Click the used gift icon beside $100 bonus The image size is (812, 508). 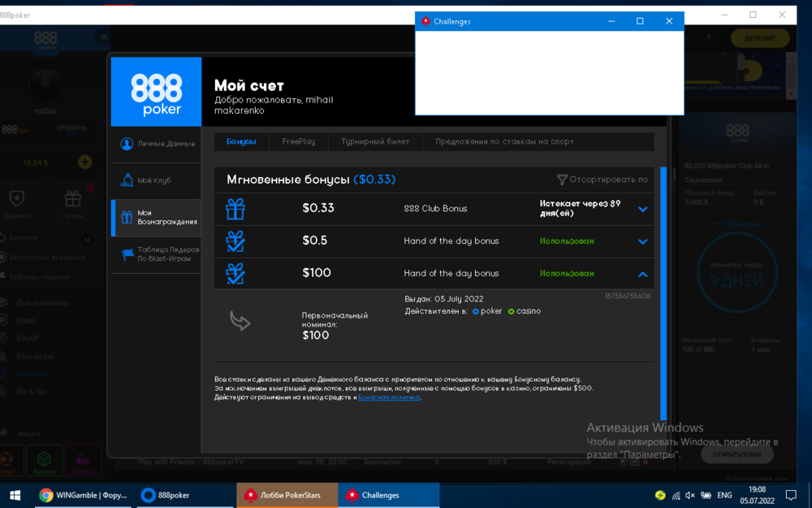235,273
